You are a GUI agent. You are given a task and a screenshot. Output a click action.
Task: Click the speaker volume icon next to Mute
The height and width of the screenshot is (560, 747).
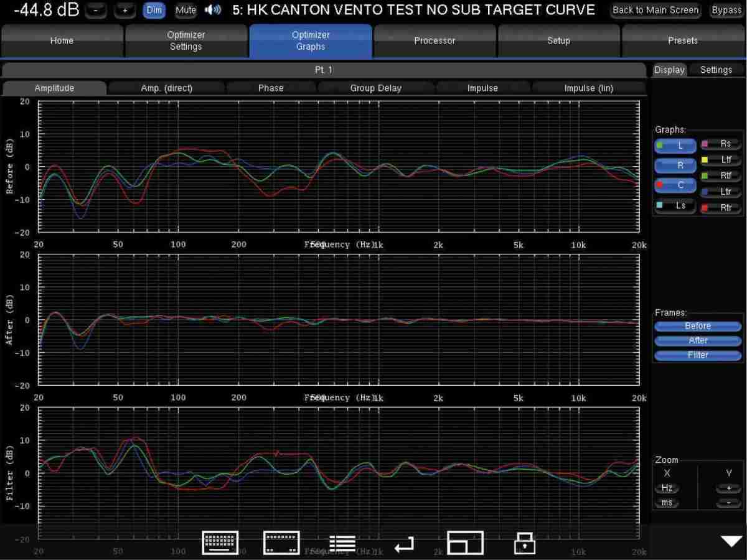(x=212, y=10)
